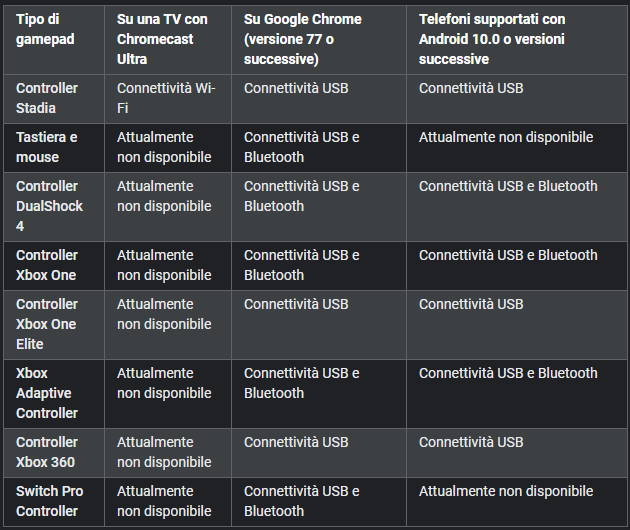Image resolution: width=630 pixels, height=530 pixels.
Task: Click Xbox Adaptive Controller's Android connectivity cell
Action: (508, 373)
